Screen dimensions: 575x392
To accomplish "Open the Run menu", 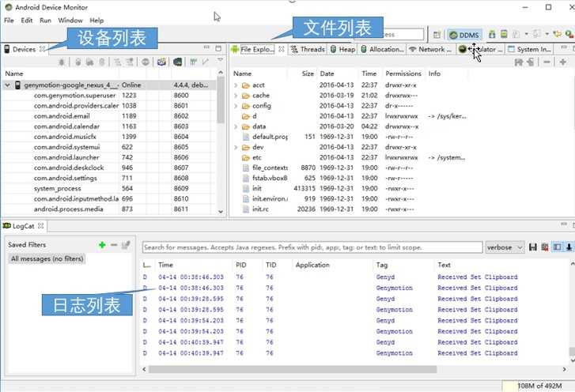I will pyautogui.click(x=45, y=21).
